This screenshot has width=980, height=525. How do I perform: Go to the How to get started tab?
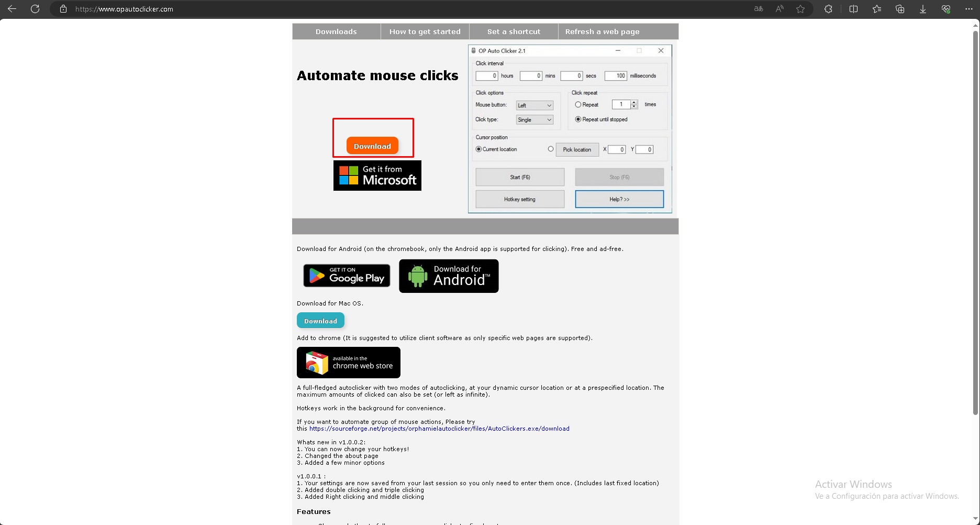click(x=425, y=31)
